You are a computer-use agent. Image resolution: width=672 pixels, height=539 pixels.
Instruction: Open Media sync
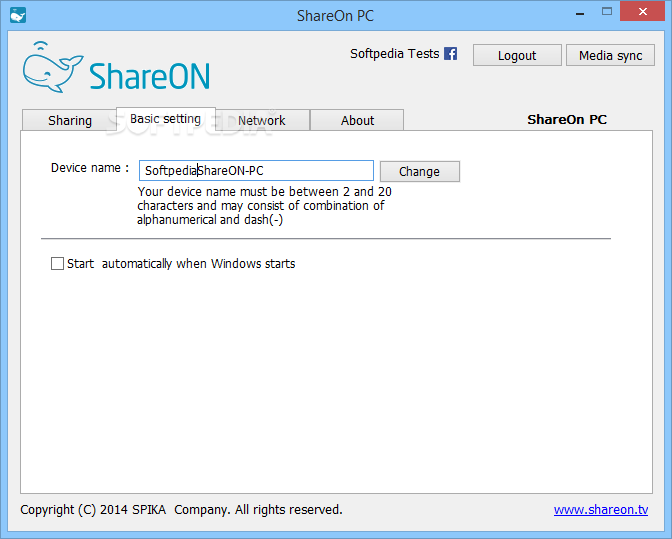(x=610, y=55)
